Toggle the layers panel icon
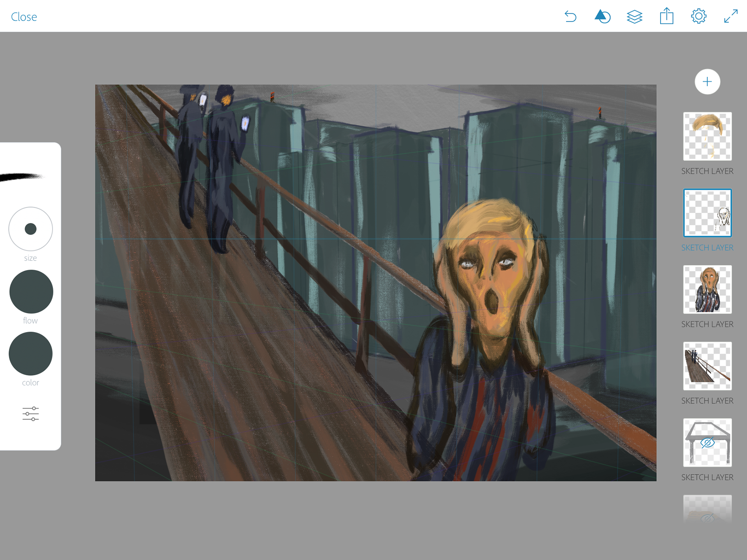 635,16
